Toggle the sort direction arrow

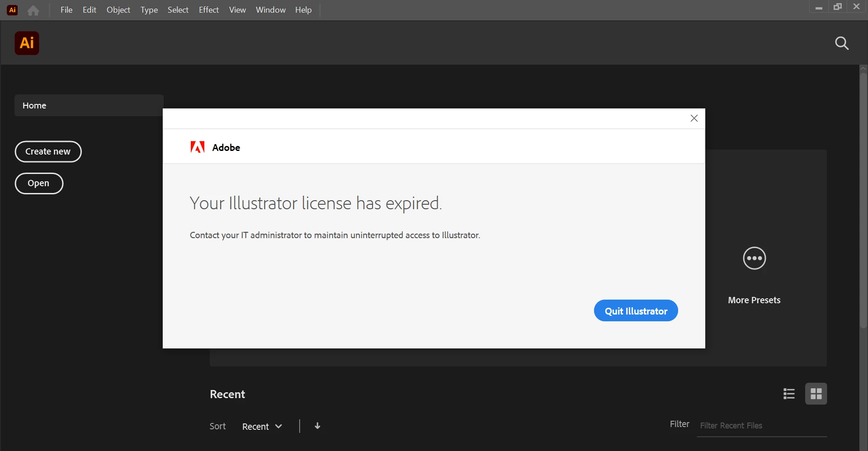point(317,426)
